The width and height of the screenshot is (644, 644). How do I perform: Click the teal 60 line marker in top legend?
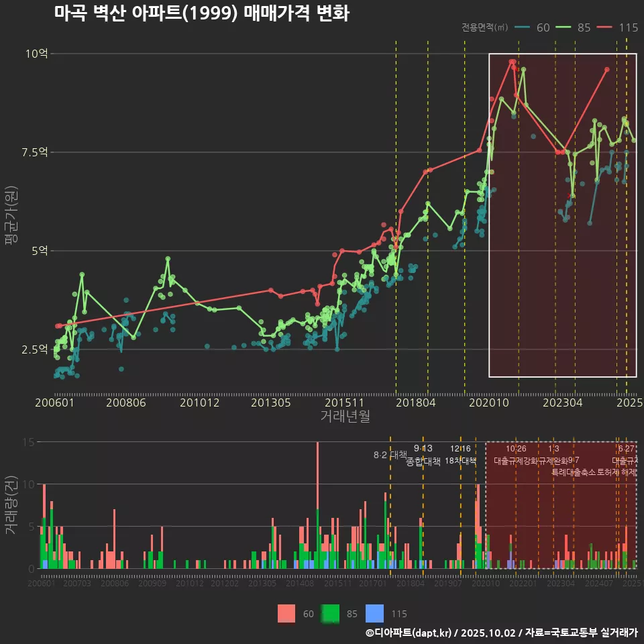coord(523,28)
